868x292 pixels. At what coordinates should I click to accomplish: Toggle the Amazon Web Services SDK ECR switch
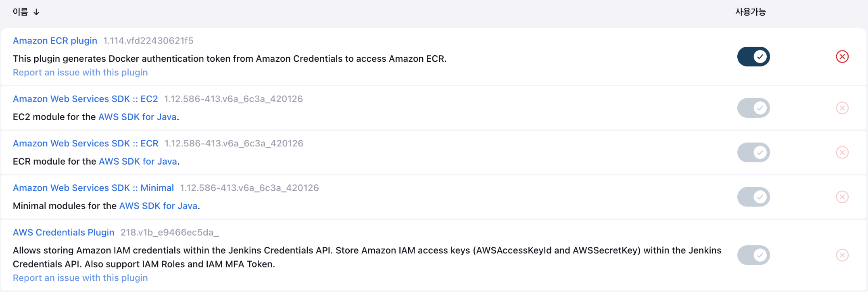point(753,152)
